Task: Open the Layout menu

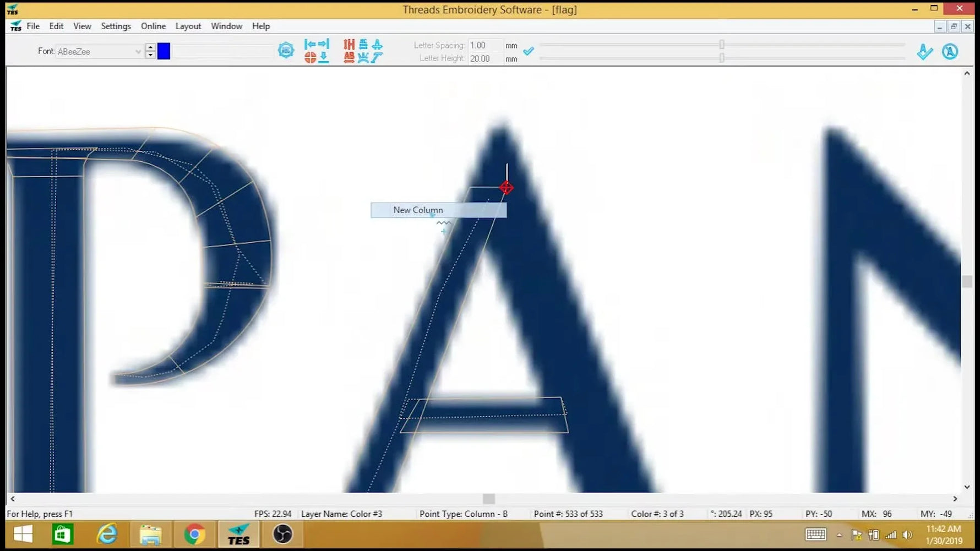Action: pyautogui.click(x=188, y=26)
